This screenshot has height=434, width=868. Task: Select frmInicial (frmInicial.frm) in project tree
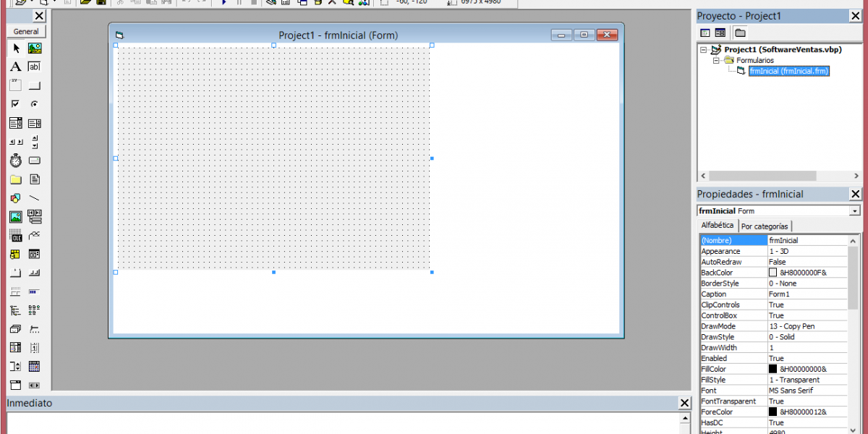click(x=788, y=71)
